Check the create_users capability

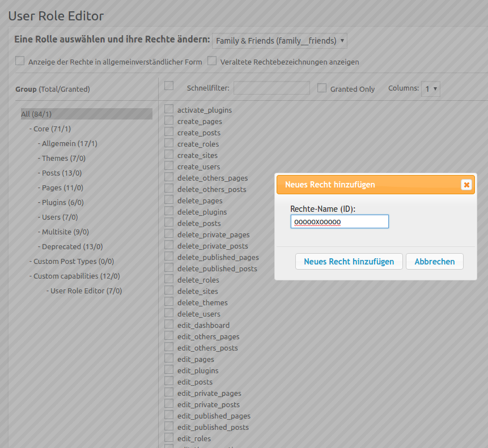[x=169, y=165]
